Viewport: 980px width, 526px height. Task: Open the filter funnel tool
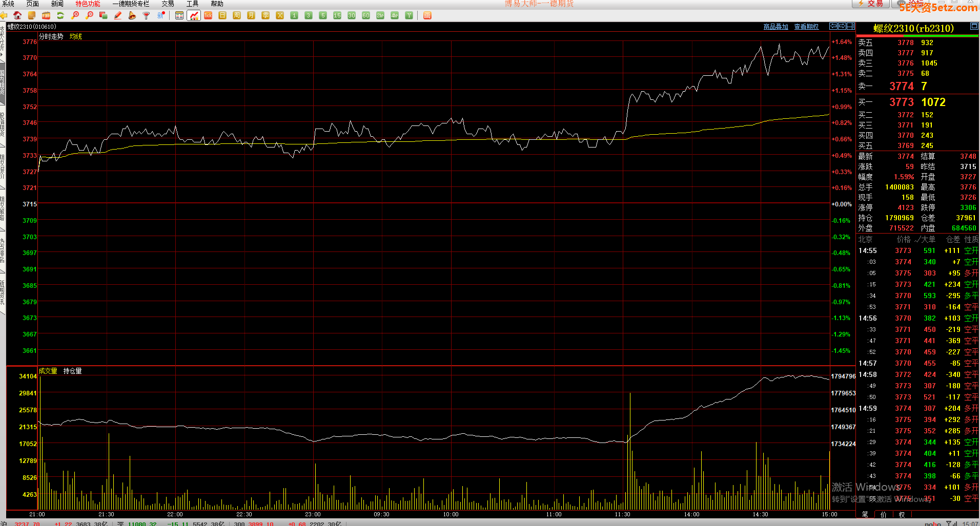coord(147,15)
